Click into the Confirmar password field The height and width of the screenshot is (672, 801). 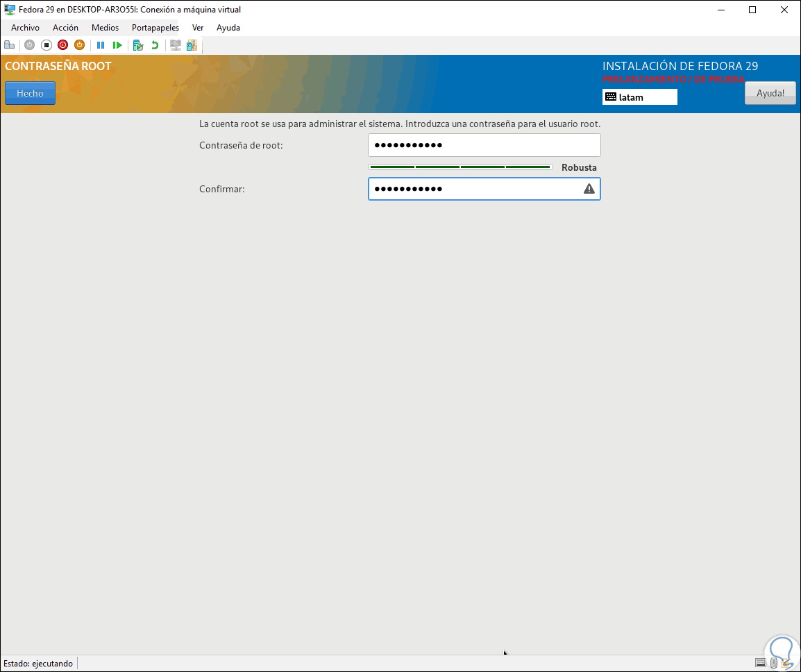(x=484, y=189)
